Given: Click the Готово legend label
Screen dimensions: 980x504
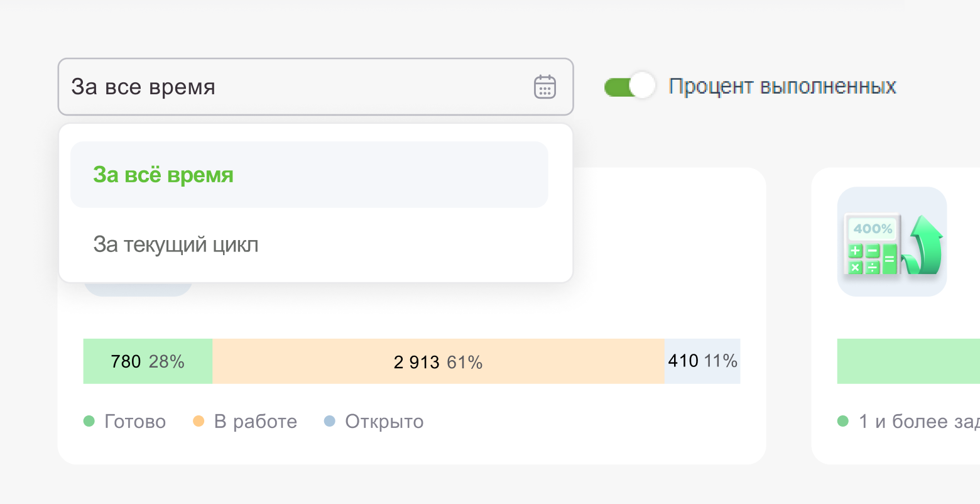Looking at the screenshot, I should tap(135, 422).
